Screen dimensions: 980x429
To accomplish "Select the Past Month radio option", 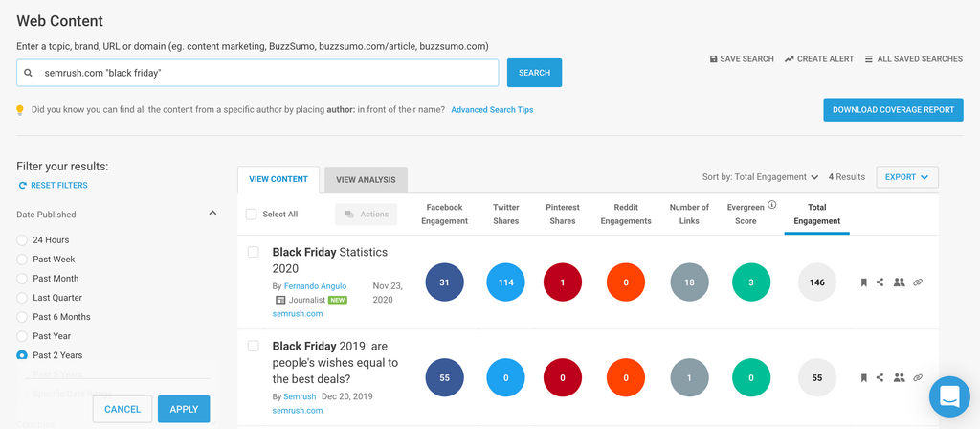I will pos(22,279).
